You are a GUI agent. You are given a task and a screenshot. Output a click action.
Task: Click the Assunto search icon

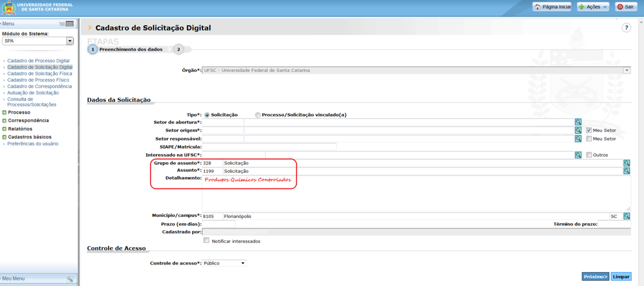626,171
